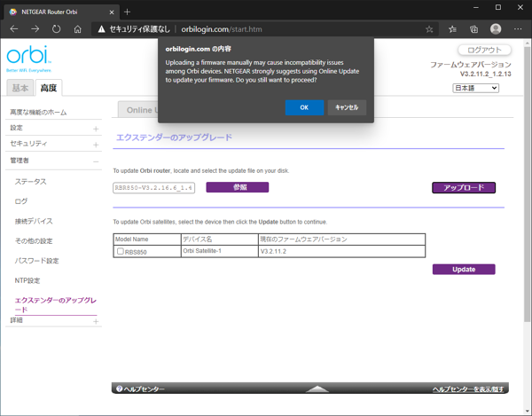Cancel the firmware warning dialog (キャンセル)
The height and width of the screenshot is (416, 532).
pos(347,107)
